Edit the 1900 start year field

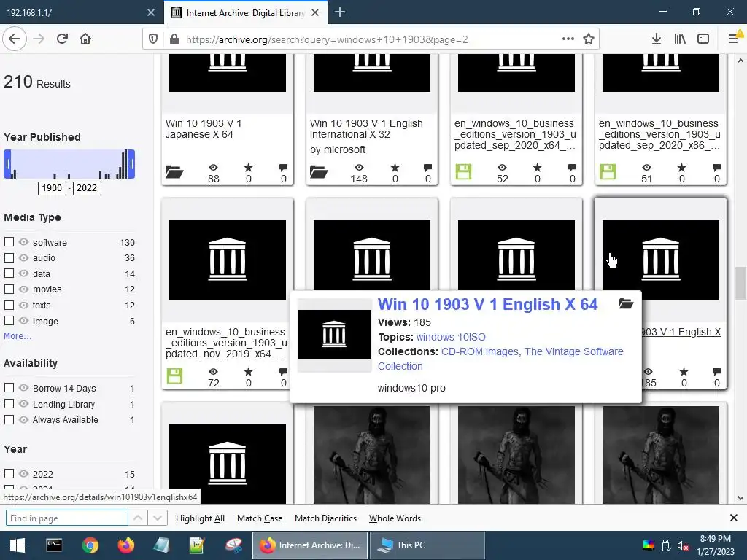[52, 187]
